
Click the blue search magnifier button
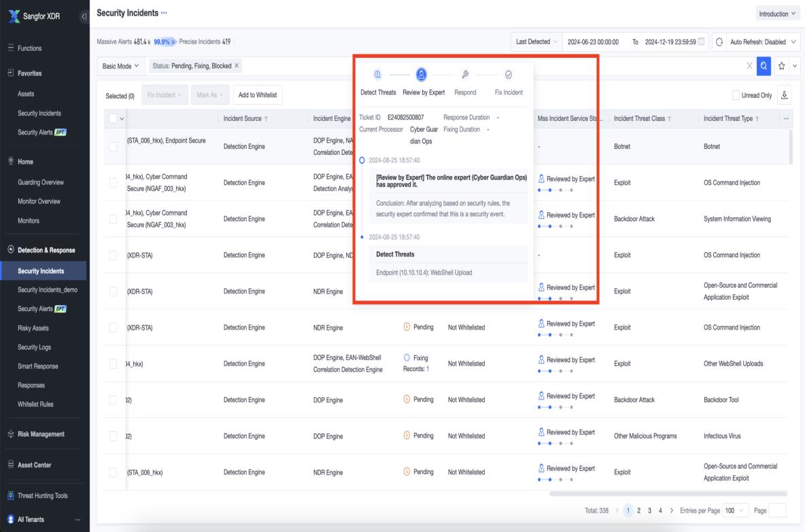764,66
